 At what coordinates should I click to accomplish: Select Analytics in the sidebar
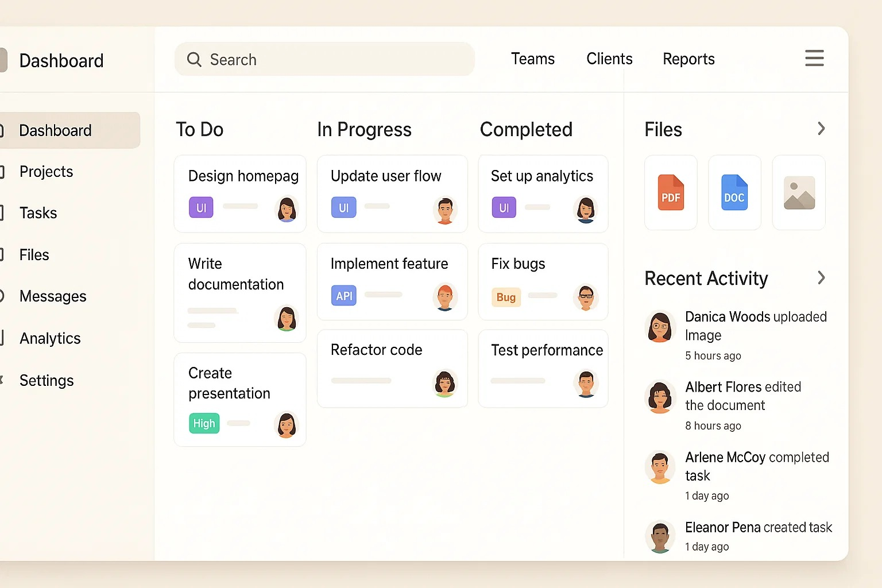(50, 338)
